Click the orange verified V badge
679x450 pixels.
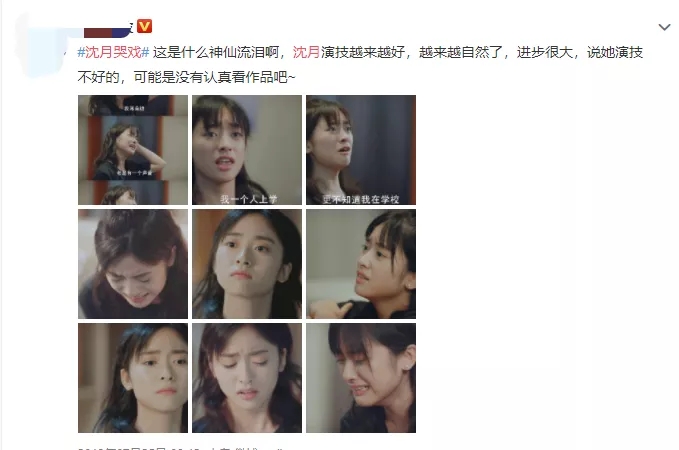tap(144, 26)
